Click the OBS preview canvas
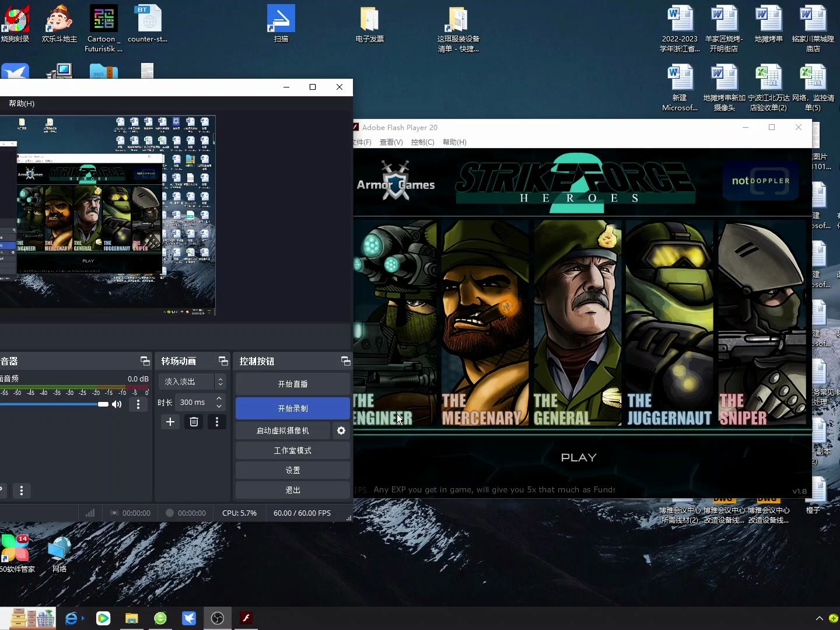The height and width of the screenshot is (630, 840). [x=108, y=215]
